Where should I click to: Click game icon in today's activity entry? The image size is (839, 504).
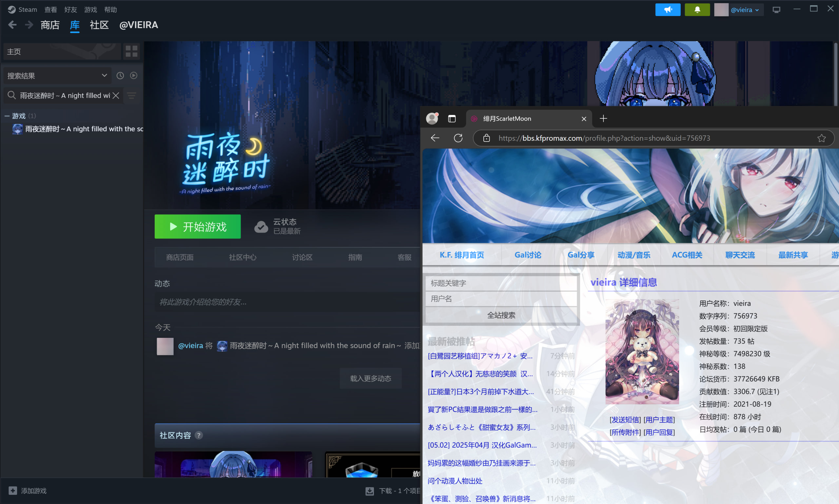click(222, 346)
